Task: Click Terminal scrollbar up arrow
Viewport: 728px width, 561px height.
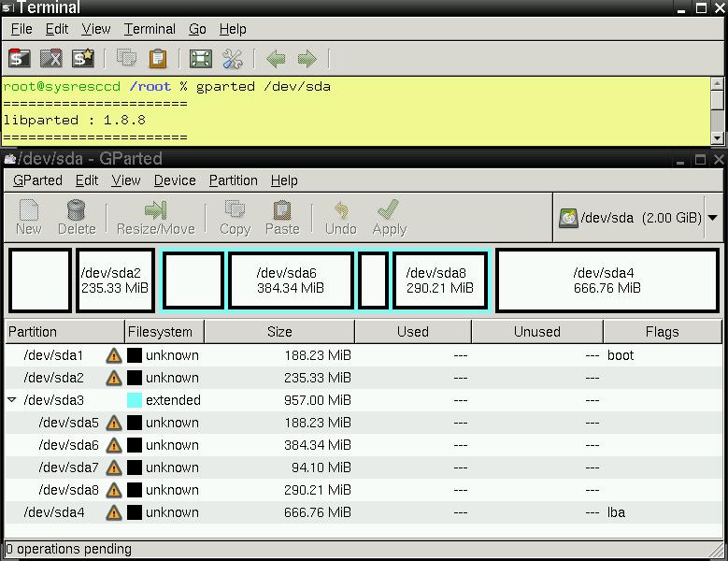Action: click(718, 83)
